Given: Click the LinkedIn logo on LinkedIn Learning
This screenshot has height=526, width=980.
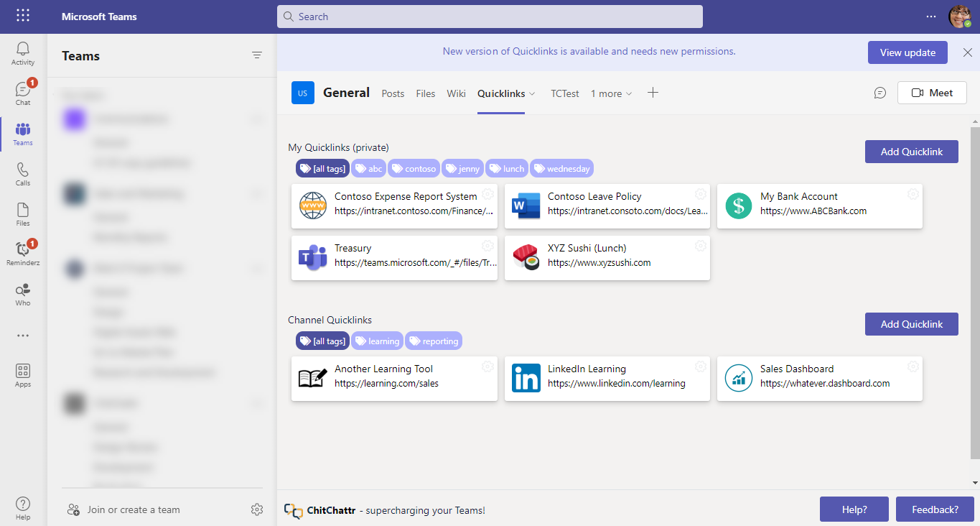Looking at the screenshot, I should [x=526, y=378].
